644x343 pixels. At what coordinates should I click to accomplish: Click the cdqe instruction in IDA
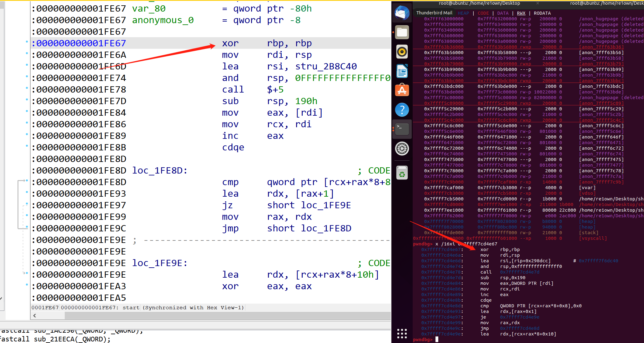[233, 147]
